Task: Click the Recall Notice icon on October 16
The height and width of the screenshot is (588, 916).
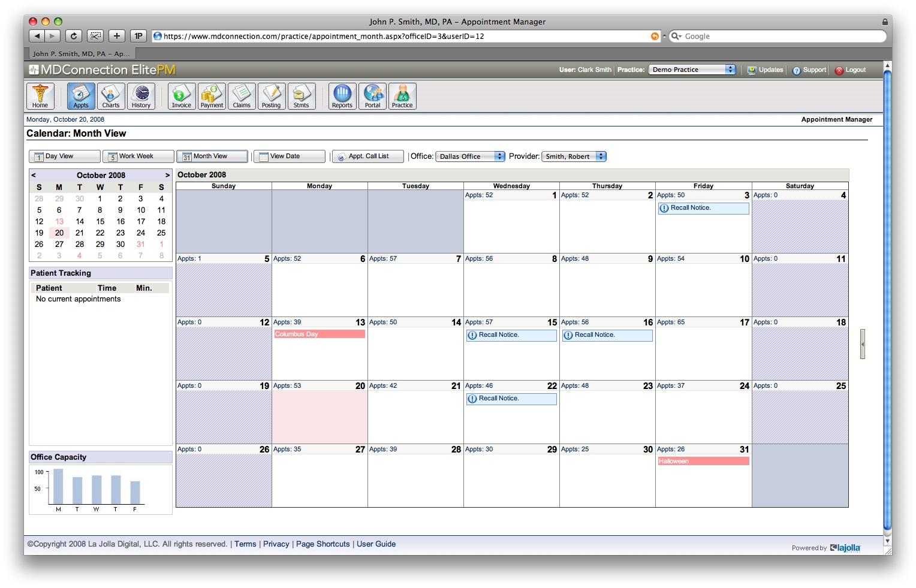Action: tap(568, 335)
